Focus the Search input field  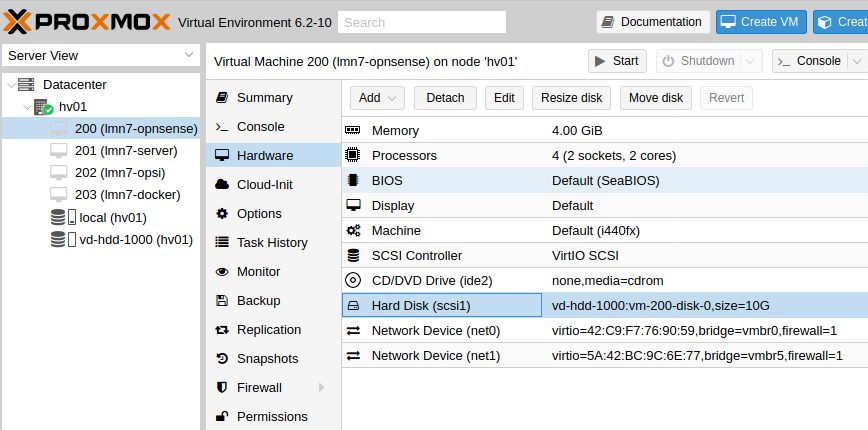422,22
